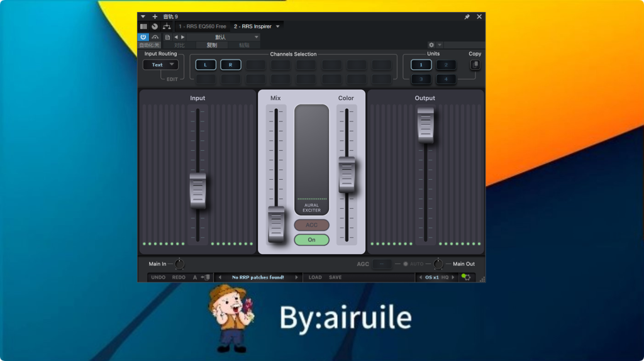Select Unit 4
644x361 pixels.
click(x=446, y=79)
